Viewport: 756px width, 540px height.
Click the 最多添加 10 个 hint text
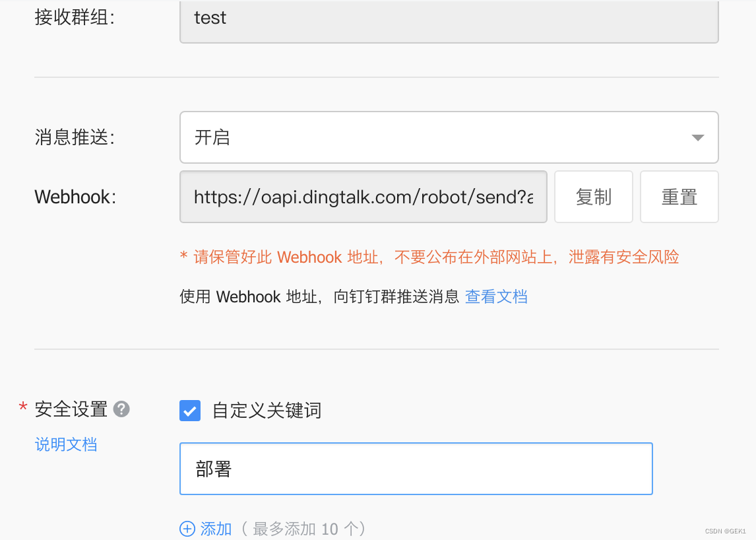303,529
